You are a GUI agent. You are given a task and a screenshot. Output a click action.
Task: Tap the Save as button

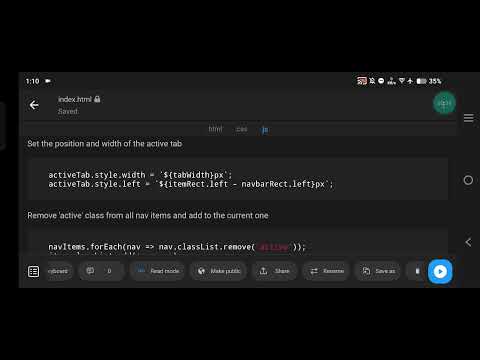point(378,271)
